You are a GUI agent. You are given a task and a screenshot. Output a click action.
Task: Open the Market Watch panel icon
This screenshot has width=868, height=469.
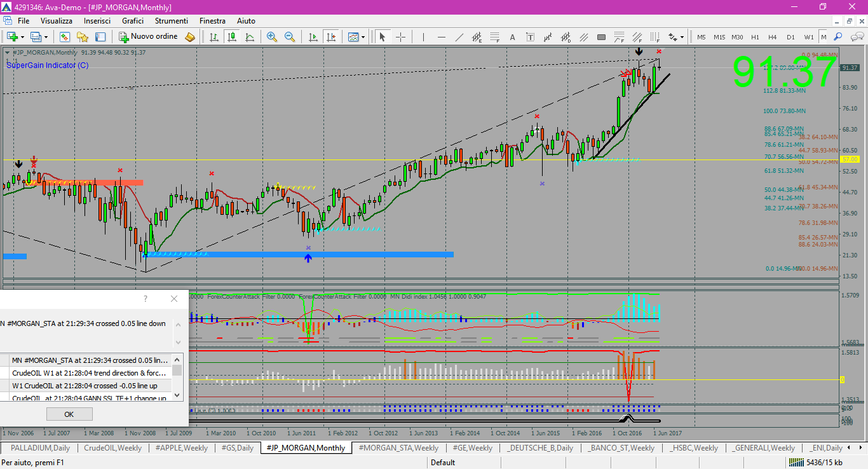[64, 37]
